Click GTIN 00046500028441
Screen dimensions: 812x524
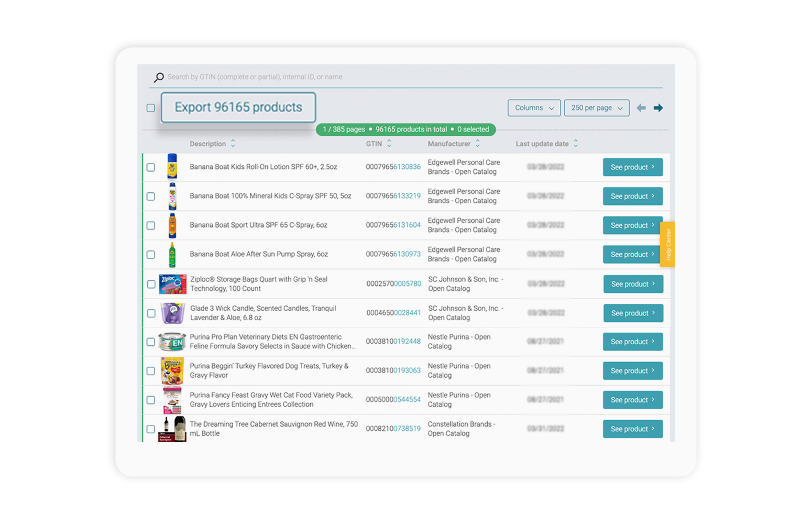click(x=394, y=313)
